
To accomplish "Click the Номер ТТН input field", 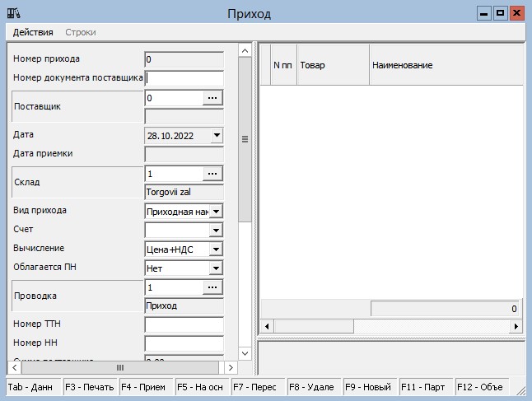I will pos(184,325).
